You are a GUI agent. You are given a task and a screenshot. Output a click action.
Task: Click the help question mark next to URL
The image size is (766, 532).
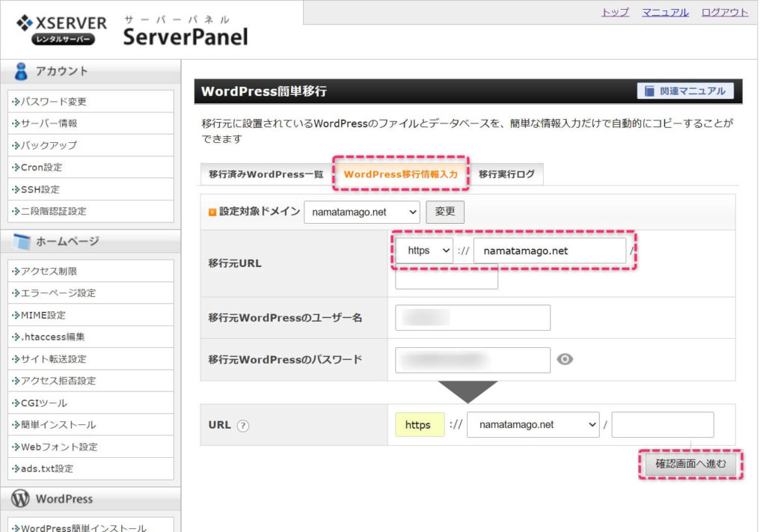pos(243,426)
